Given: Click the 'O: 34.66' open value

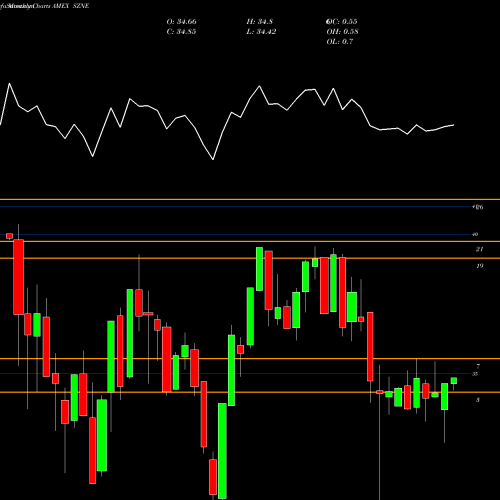Looking at the screenshot, I should (x=181, y=22).
